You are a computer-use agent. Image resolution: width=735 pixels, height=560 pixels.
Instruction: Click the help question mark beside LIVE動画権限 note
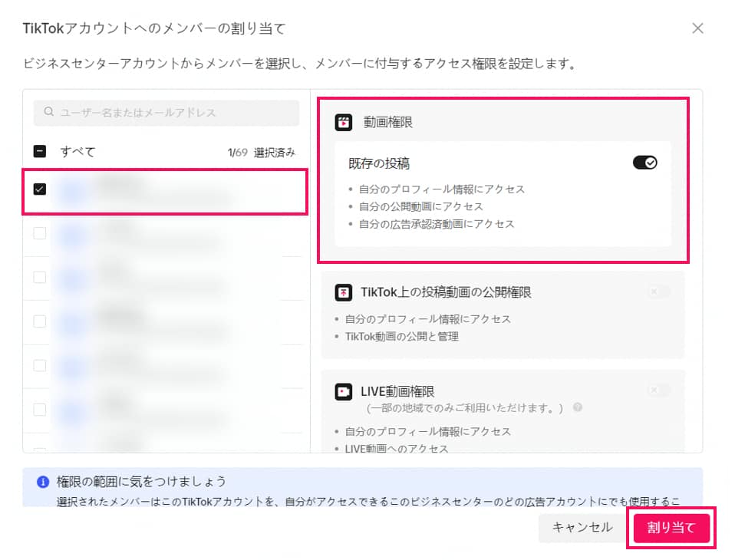578,407
